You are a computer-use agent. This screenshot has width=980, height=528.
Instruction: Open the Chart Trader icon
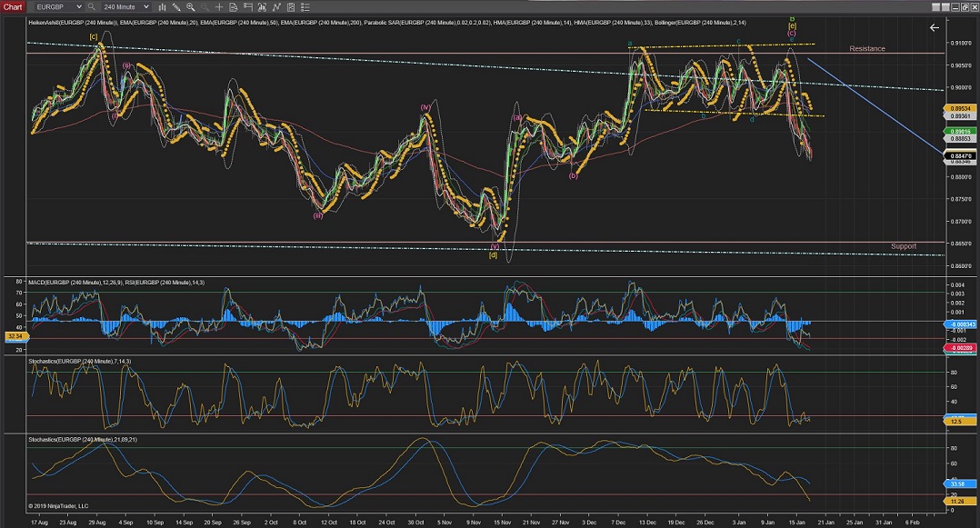pos(247,7)
